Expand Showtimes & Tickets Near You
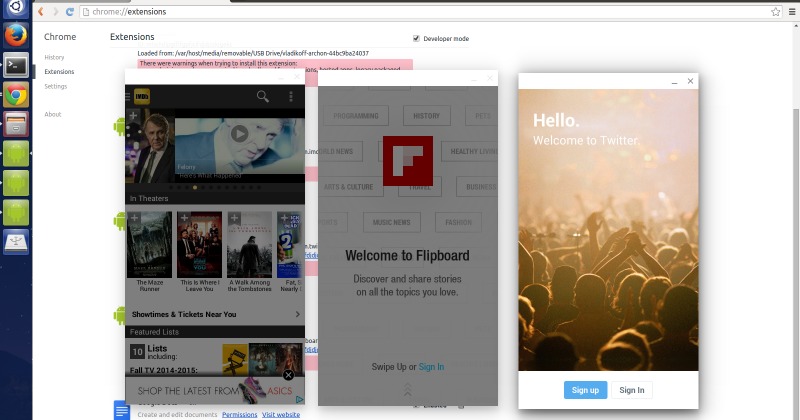This screenshot has height=420, width=800. pyautogui.click(x=215, y=314)
